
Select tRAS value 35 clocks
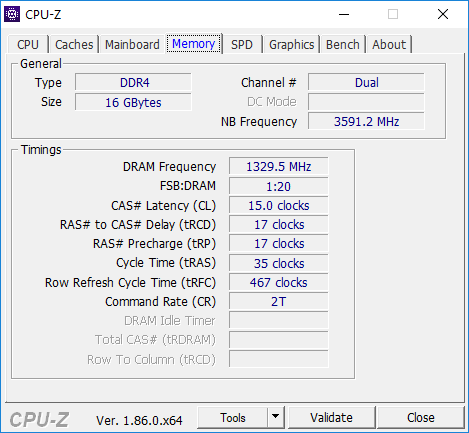pyautogui.click(x=279, y=263)
